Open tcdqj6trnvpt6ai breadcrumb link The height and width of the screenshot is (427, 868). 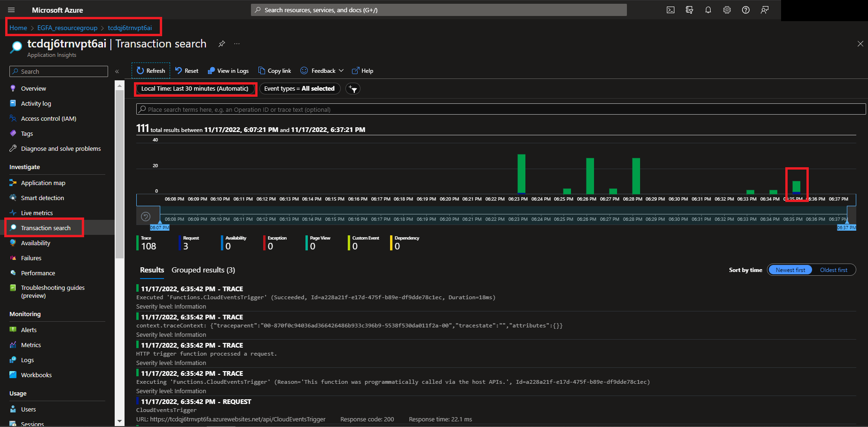130,28
